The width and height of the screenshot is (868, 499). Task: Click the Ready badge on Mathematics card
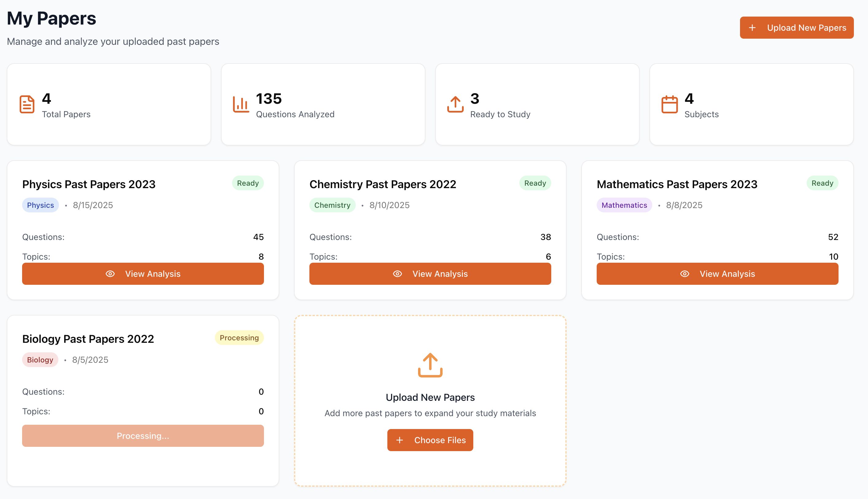pos(822,183)
